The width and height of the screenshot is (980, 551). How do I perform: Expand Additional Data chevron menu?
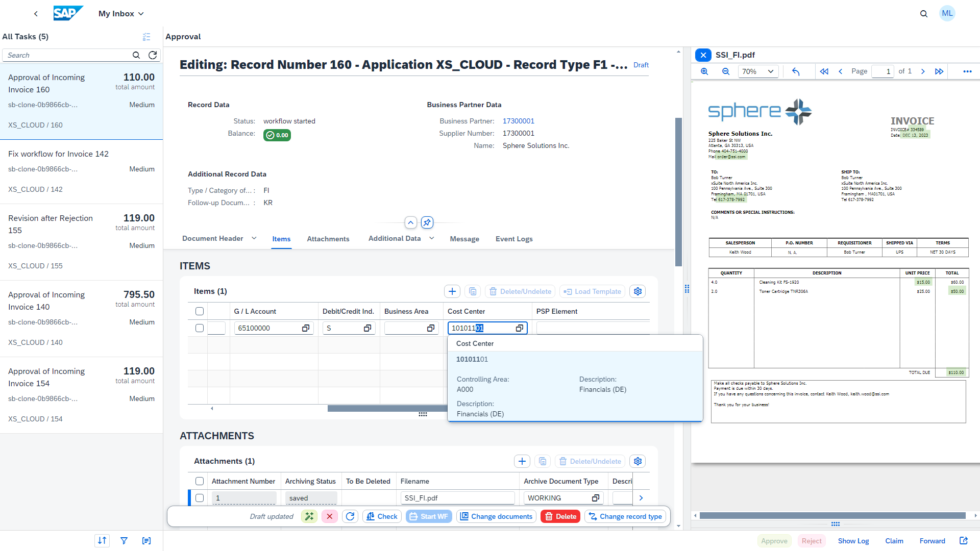[x=432, y=239]
